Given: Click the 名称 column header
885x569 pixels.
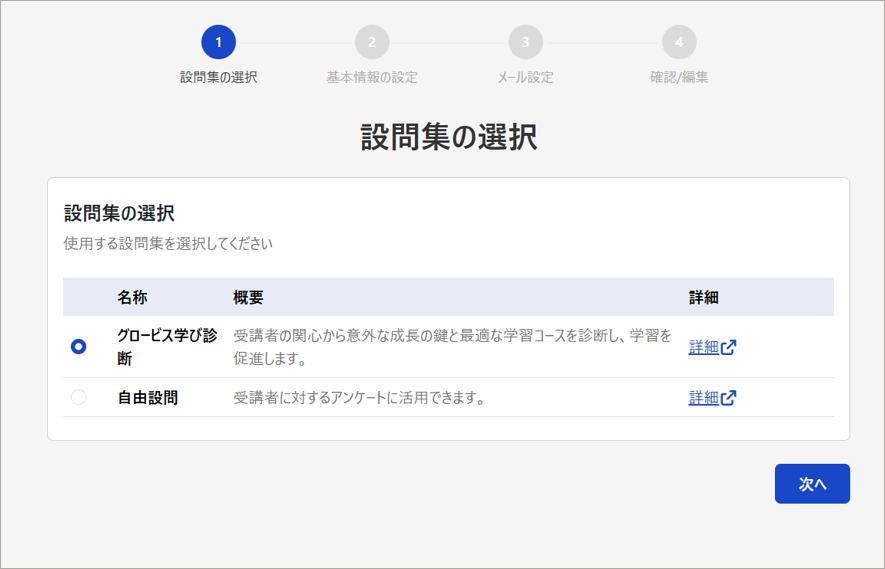Looking at the screenshot, I should coord(132,297).
